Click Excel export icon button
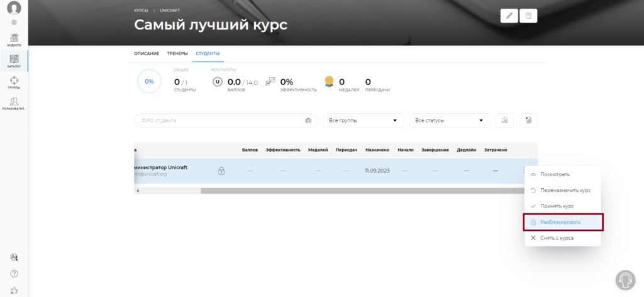The image size is (644, 297). [528, 120]
